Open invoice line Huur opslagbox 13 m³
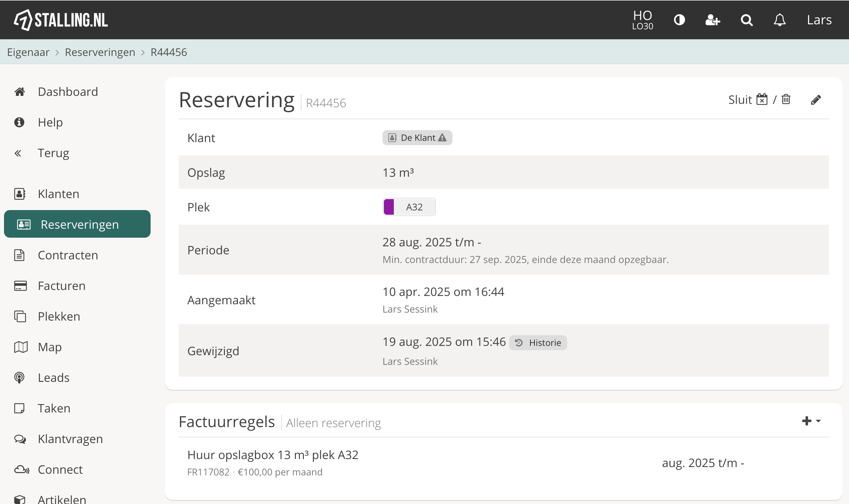849x504 pixels. pyautogui.click(x=273, y=455)
